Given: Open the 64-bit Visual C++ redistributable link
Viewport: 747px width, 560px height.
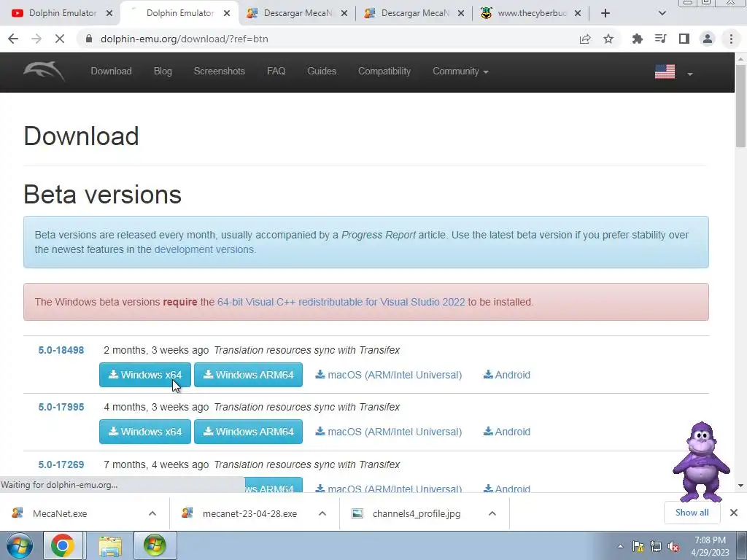Looking at the screenshot, I should 341,302.
